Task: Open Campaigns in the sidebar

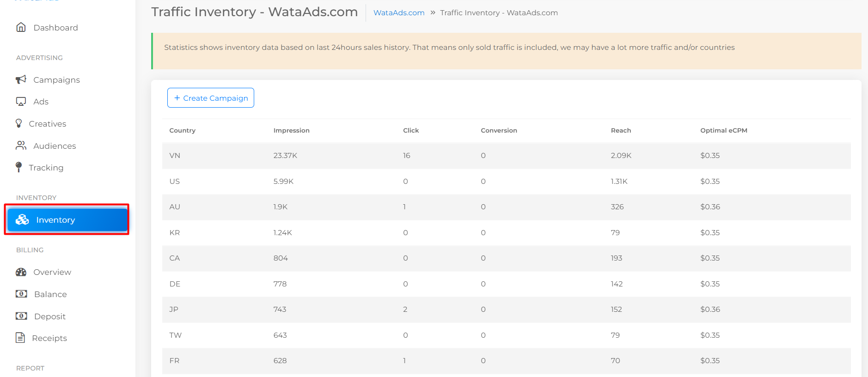Action: coord(56,80)
